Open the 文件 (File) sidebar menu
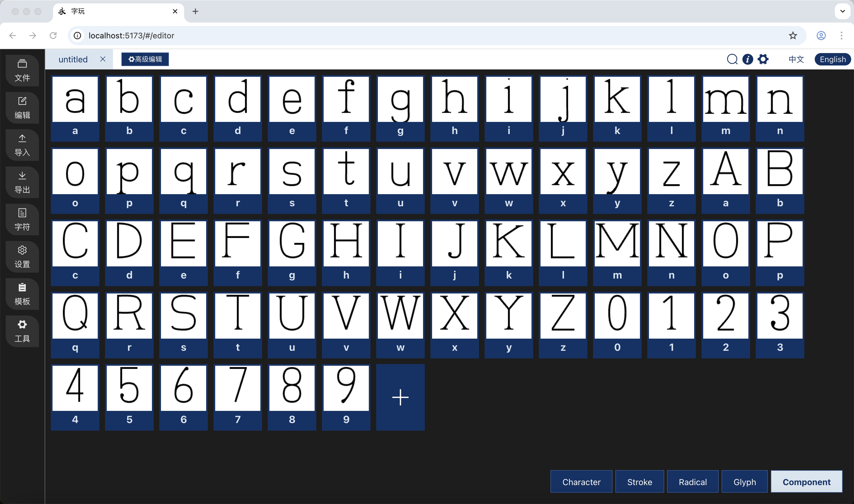 22,70
